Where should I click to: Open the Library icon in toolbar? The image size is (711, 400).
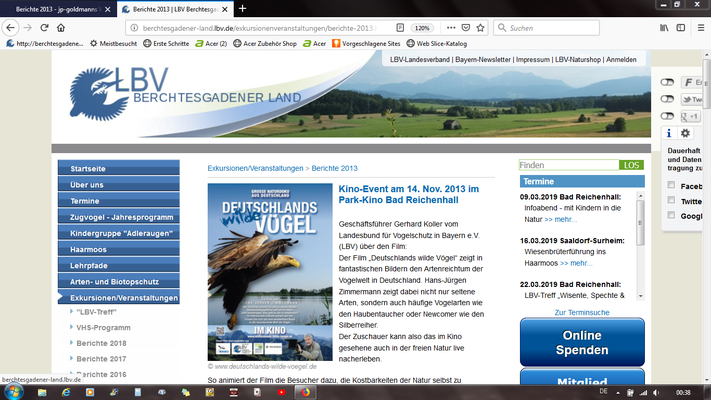tap(664, 28)
